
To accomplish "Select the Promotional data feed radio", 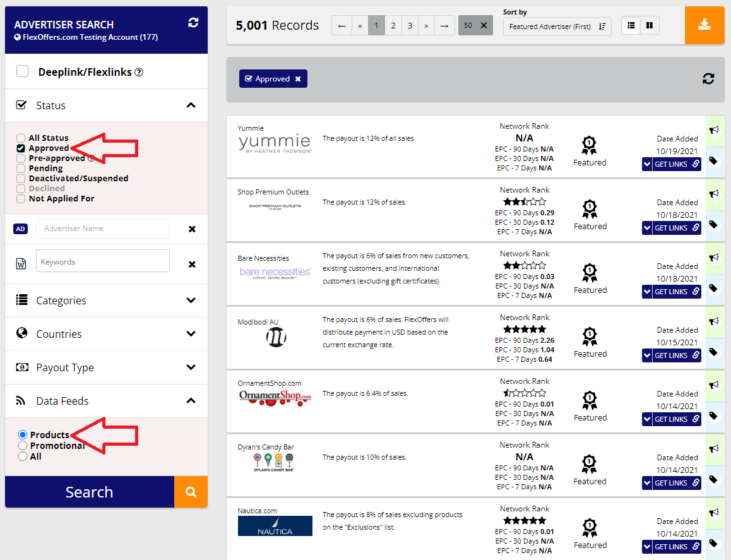I will tap(23, 446).
